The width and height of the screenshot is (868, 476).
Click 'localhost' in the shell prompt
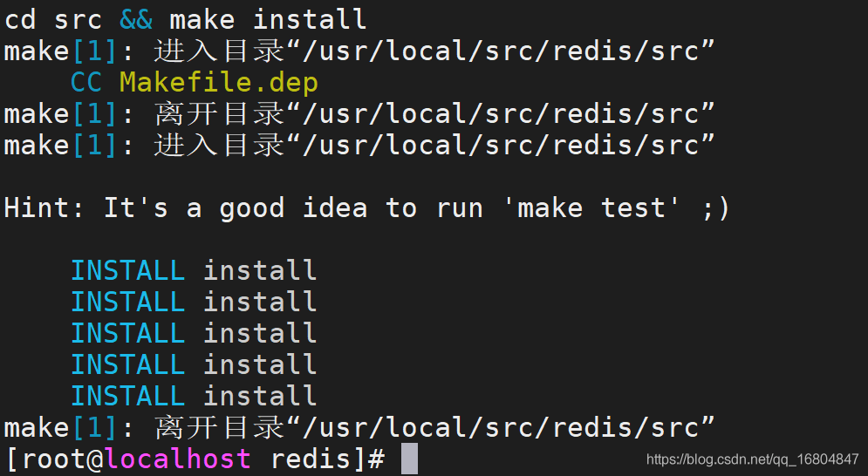tap(178, 459)
